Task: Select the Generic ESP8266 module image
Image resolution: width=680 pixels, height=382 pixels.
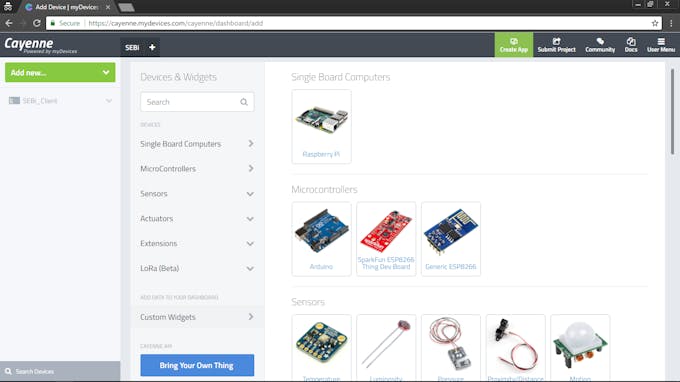Action: tap(451, 232)
